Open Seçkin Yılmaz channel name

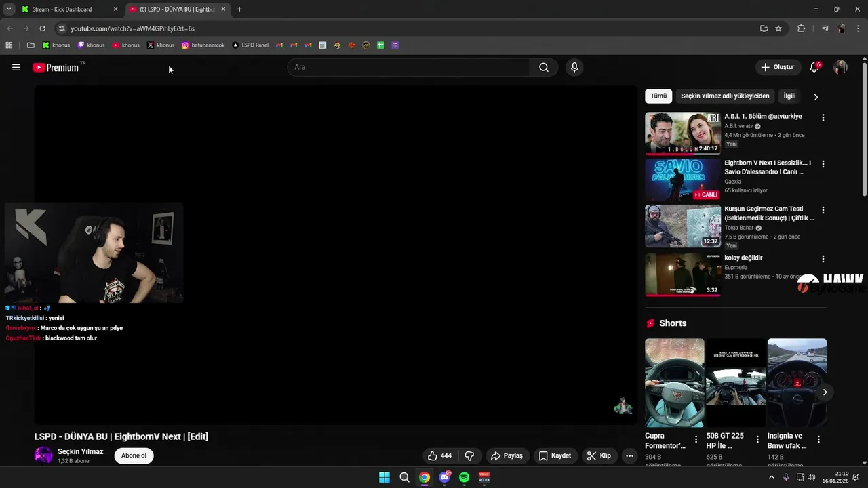click(x=80, y=451)
